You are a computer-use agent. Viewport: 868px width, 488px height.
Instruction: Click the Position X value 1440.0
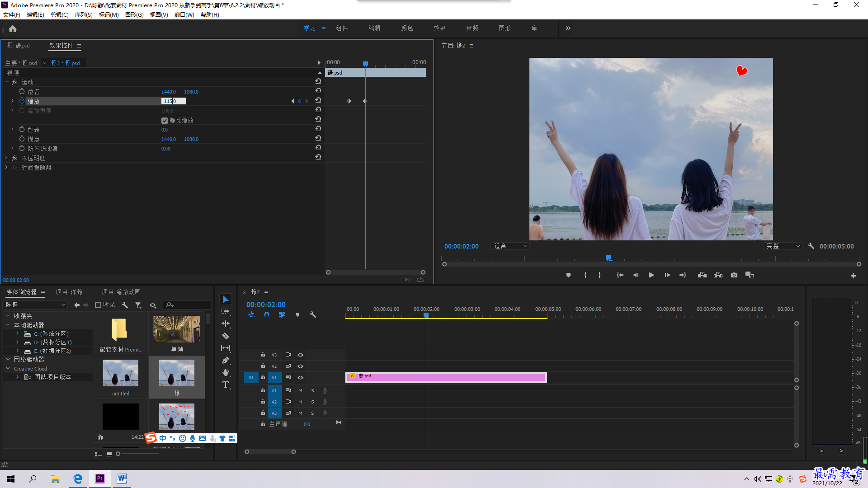pyautogui.click(x=169, y=92)
